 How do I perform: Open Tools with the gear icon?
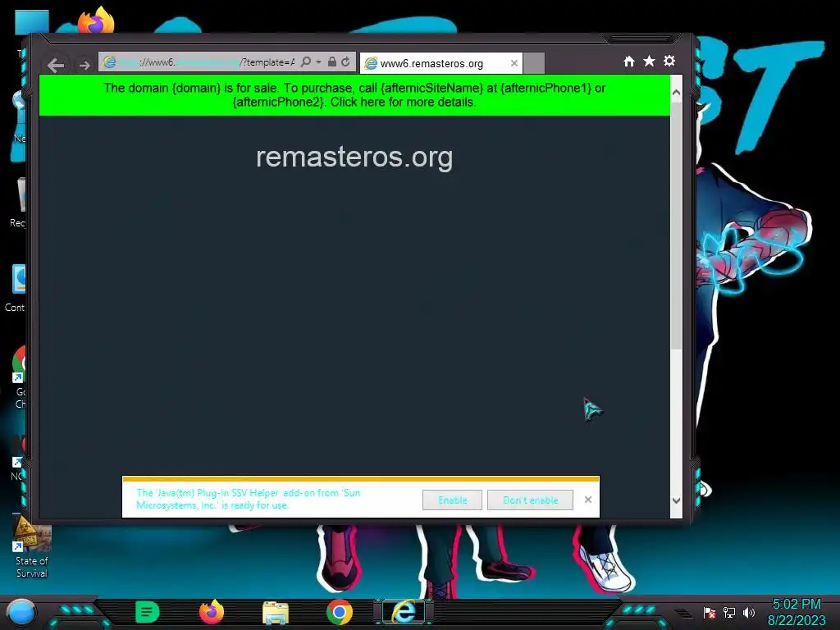669,61
